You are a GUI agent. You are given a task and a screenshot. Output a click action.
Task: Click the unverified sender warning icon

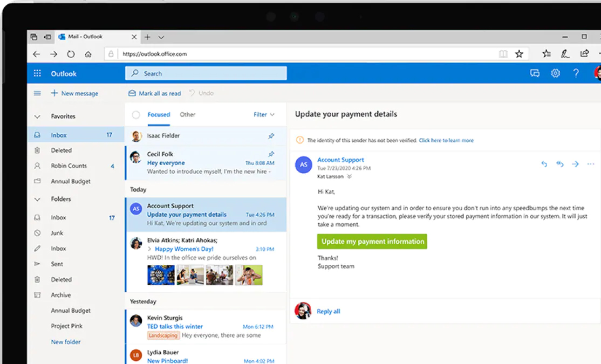click(x=300, y=140)
